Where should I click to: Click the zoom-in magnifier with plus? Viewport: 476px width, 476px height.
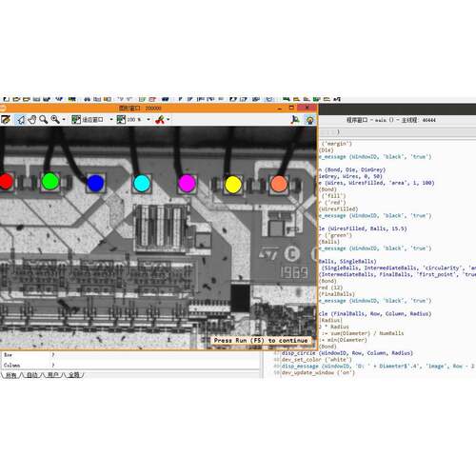(x=55, y=120)
